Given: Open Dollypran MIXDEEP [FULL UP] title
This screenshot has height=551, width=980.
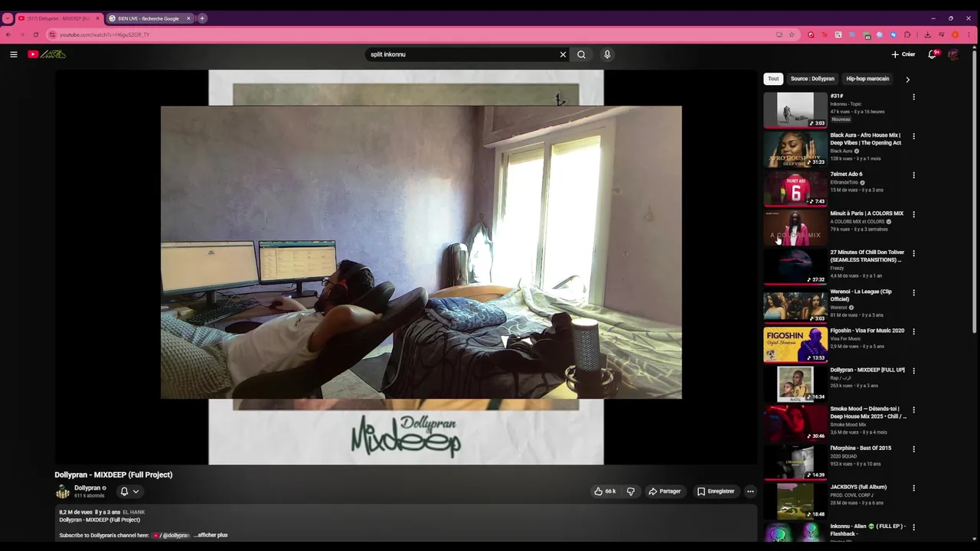Looking at the screenshot, I should click(867, 370).
